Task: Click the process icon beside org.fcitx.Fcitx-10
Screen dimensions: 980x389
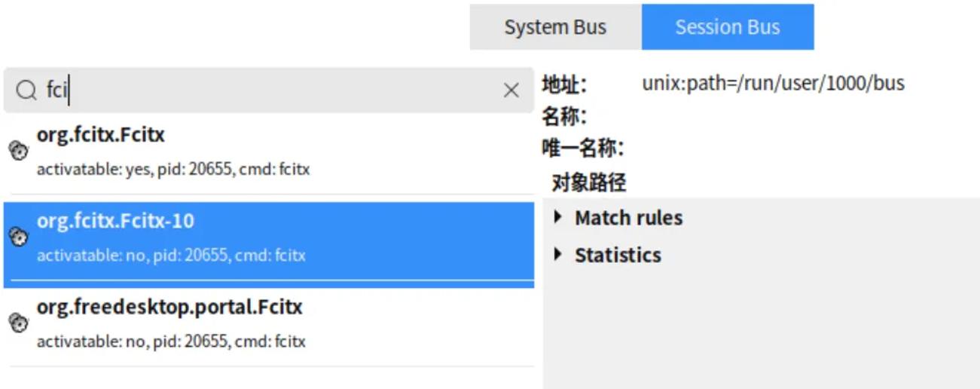Action: (18, 237)
